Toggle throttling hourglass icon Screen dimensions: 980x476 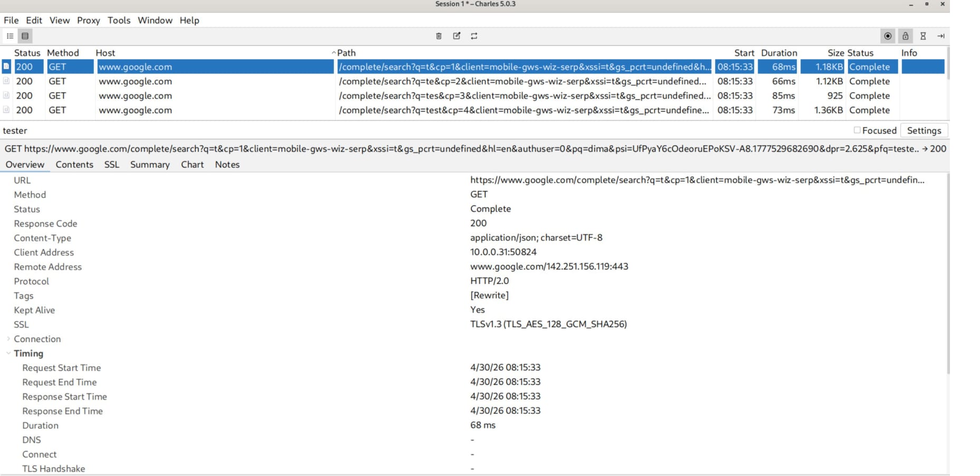(x=923, y=36)
